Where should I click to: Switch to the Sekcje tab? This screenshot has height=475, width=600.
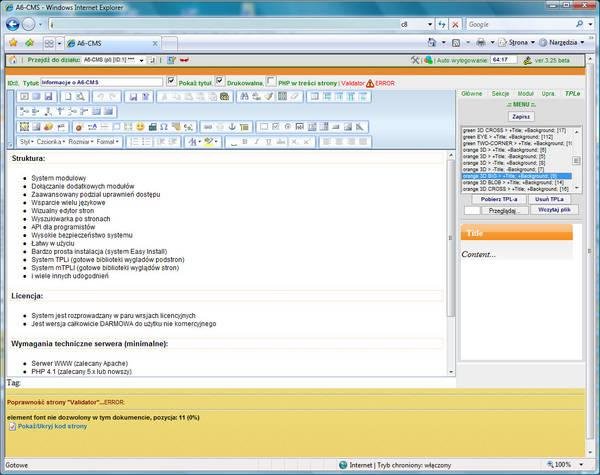coord(500,94)
